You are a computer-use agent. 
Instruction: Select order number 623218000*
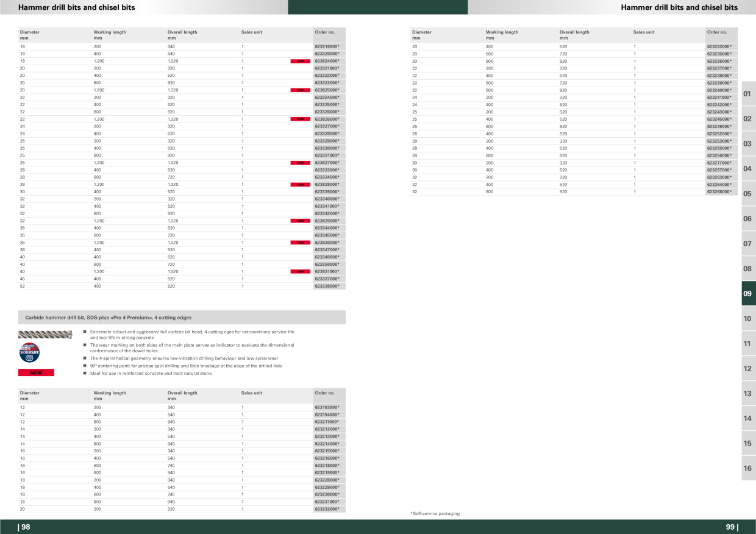pyautogui.click(x=327, y=465)
